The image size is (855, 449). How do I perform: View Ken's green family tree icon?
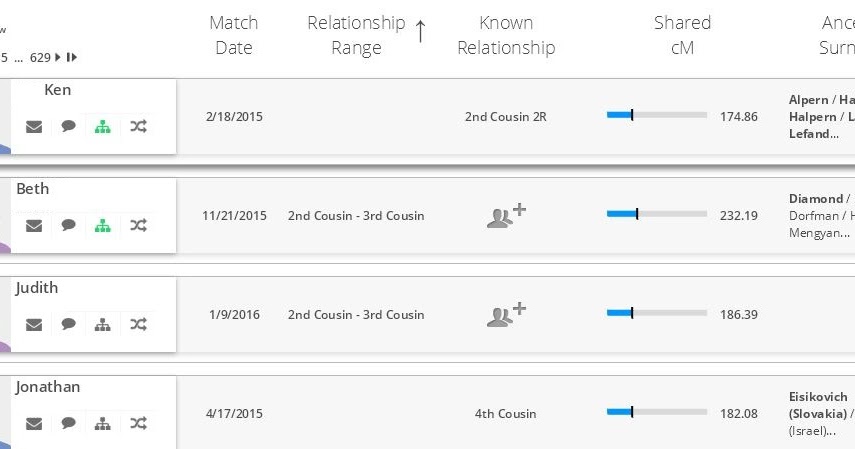coord(102,127)
